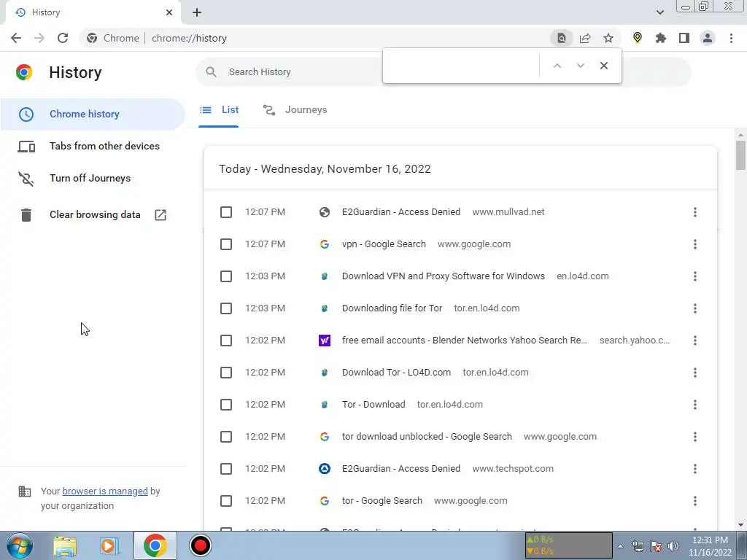Screen dimensions: 747x560
Task: Check the Tor - Download entry box
Action: [226, 405]
